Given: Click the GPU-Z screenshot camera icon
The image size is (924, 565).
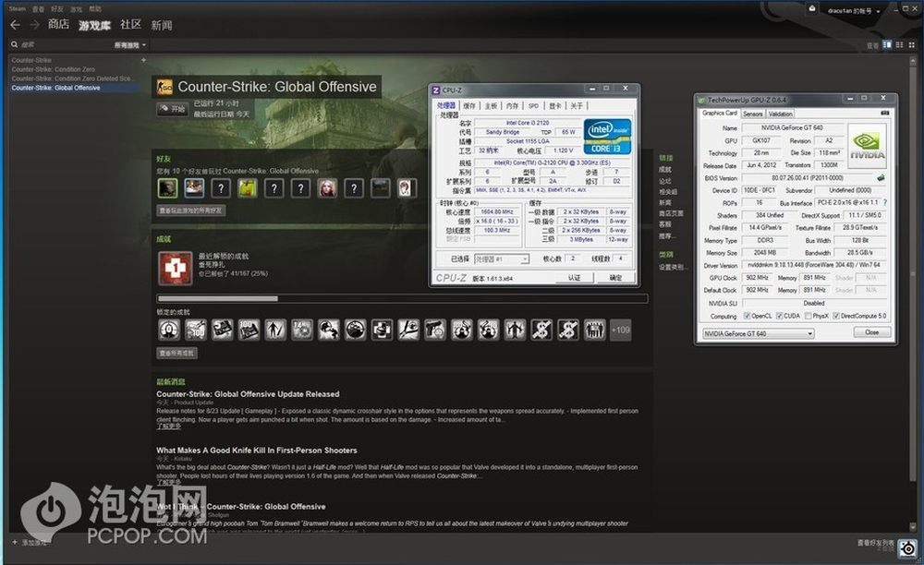Looking at the screenshot, I should (x=884, y=113).
